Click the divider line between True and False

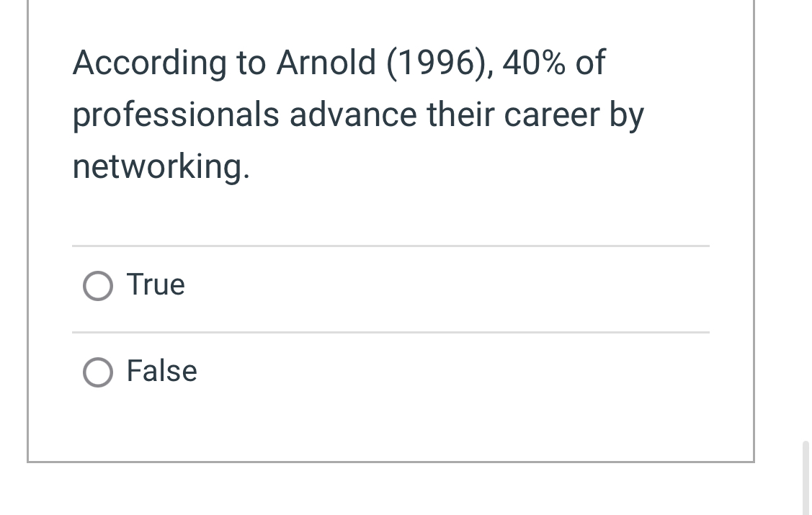(x=391, y=333)
